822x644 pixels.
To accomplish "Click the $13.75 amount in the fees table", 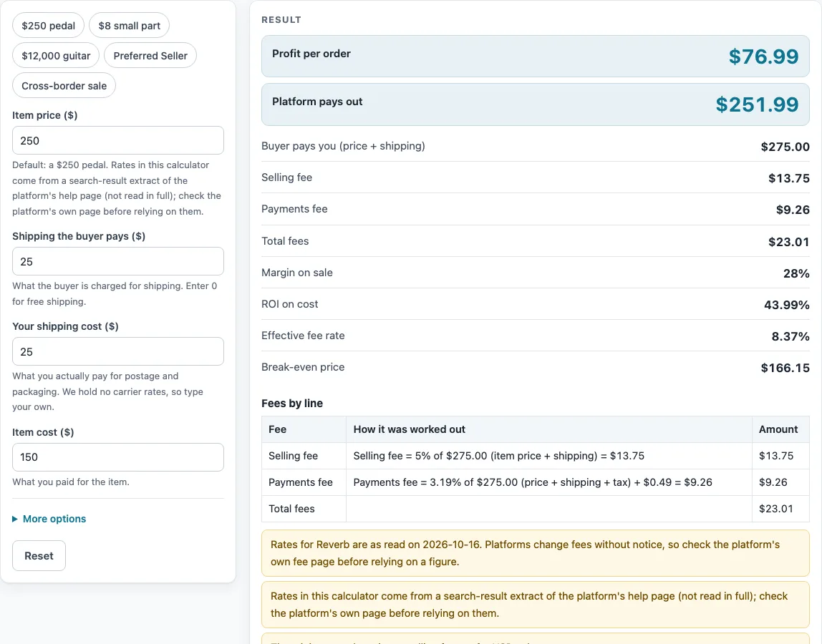I will click(776, 456).
